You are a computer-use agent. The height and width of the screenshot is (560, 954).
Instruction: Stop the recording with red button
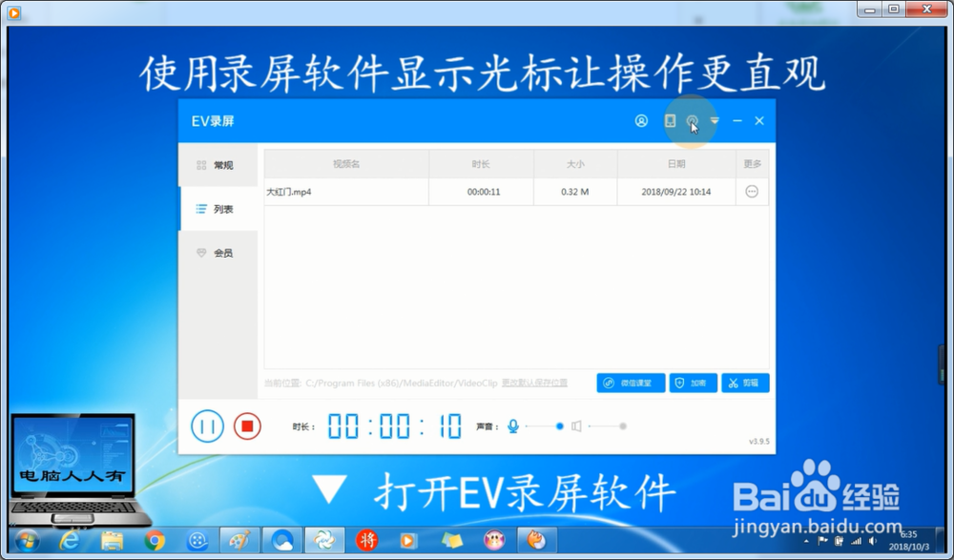(247, 426)
